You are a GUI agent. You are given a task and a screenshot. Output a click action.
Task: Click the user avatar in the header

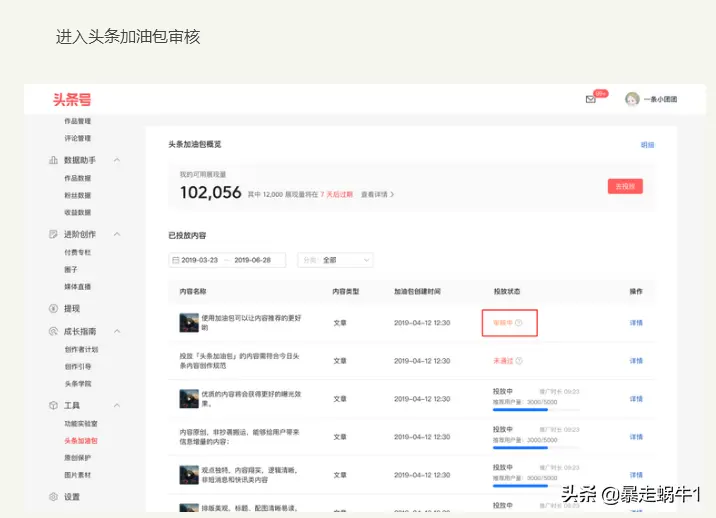coord(632,99)
